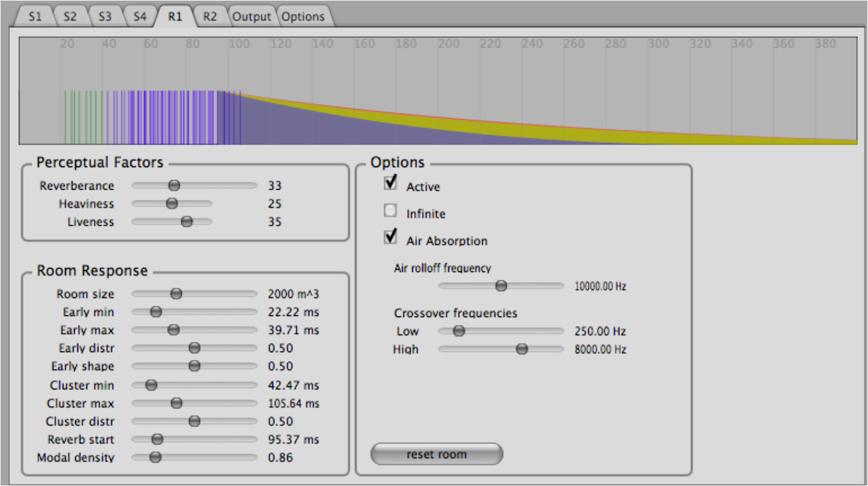Click the Reverb start slider handle
The image size is (868, 486).
pos(157,440)
